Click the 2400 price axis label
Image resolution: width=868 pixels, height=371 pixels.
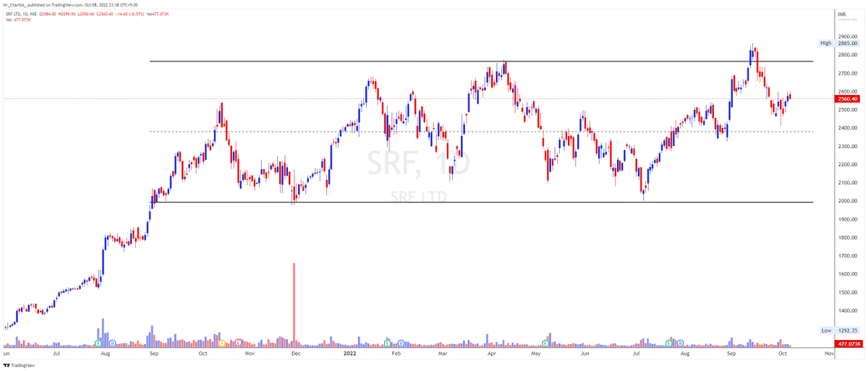846,128
